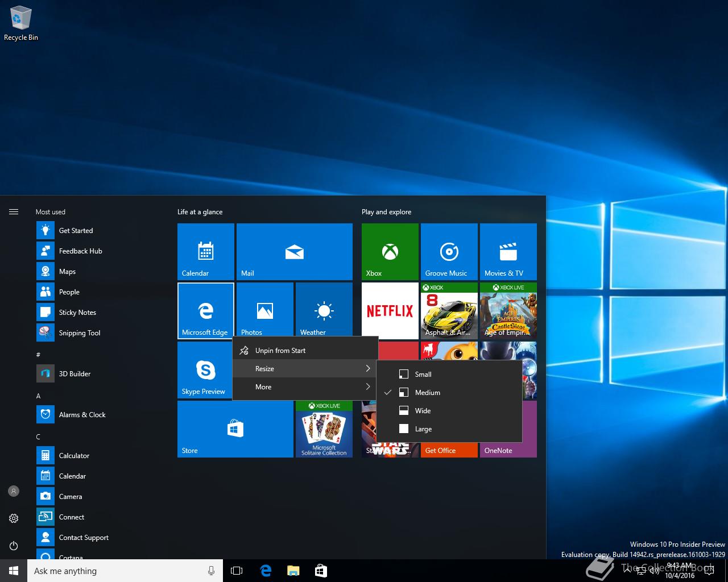Click the Power icon in Start
This screenshot has width=728, height=582.
click(x=14, y=545)
